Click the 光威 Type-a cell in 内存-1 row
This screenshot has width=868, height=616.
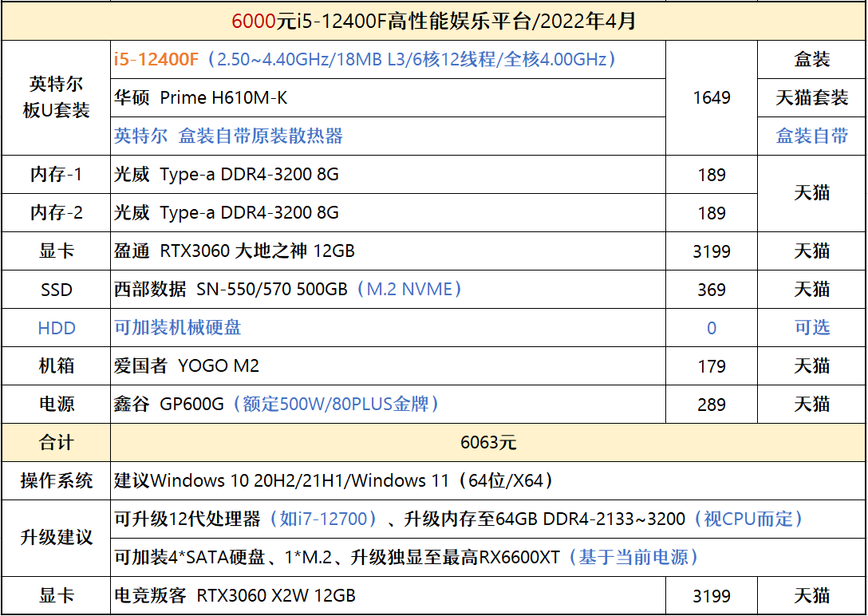click(x=388, y=174)
